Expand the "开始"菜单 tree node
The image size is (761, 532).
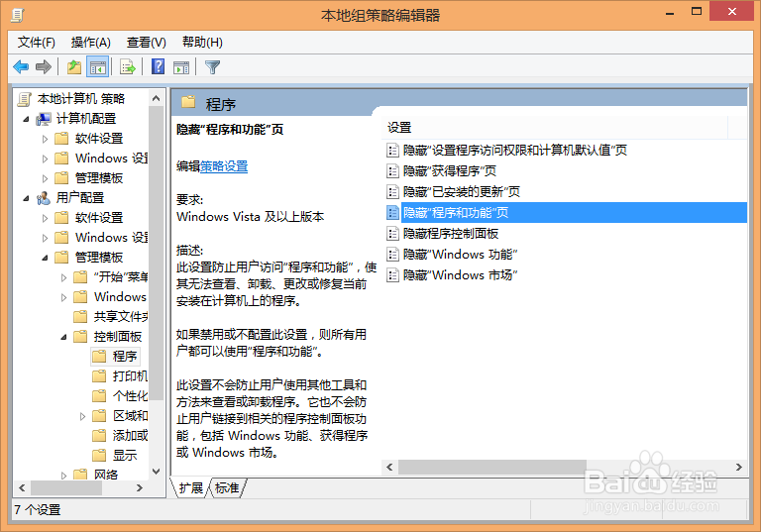click(x=63, y=277)
